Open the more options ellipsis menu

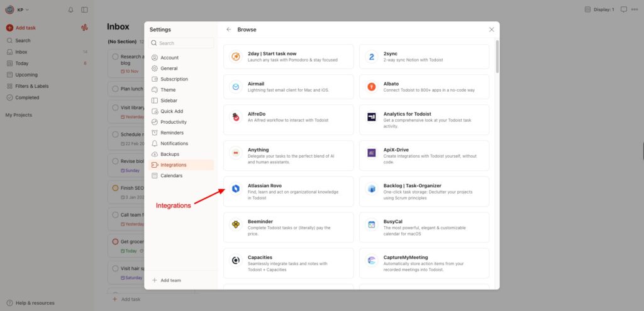pyautogui.click(x=635, y=9)
